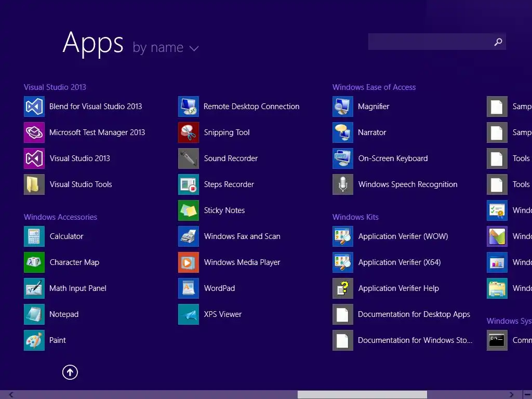Click the horizontal scrollbar thumb
532x399 pixels.
(362, 395)
